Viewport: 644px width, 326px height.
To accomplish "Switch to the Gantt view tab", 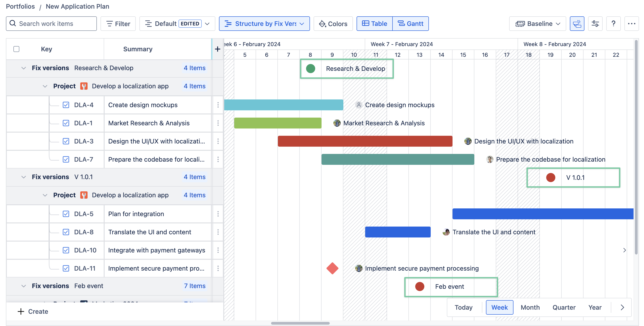I will pyautogui.click(x=410, y=24).
